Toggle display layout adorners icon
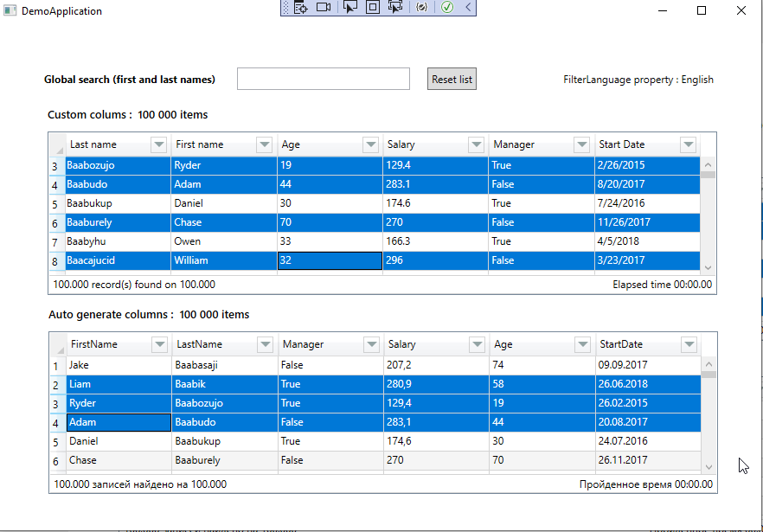The height and width of the screenshot is (532, 763). [375, 8]
